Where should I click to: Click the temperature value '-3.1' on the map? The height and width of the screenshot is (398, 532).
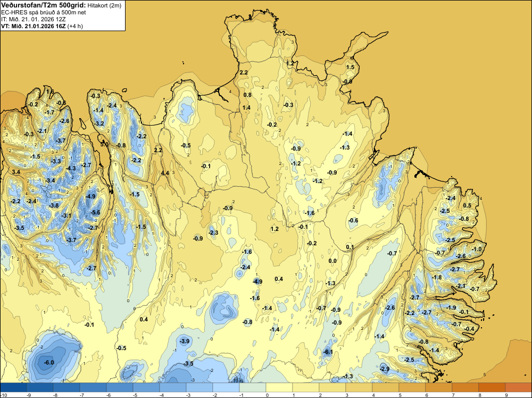66,215
